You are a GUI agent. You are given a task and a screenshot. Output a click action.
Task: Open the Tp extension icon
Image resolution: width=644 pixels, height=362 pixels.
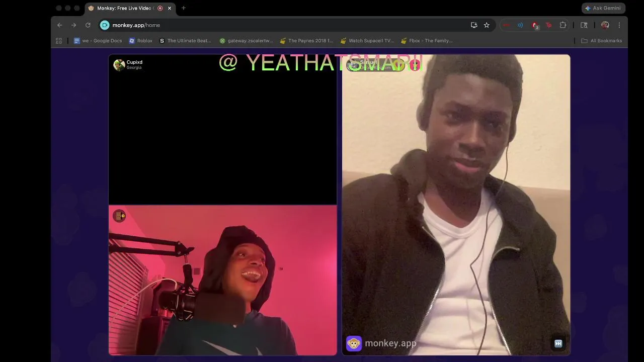coord(548,25)
